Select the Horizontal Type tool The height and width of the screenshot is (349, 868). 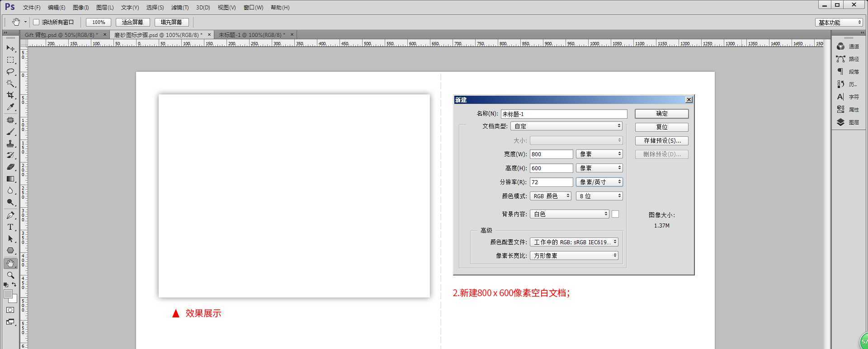(10, 227)
